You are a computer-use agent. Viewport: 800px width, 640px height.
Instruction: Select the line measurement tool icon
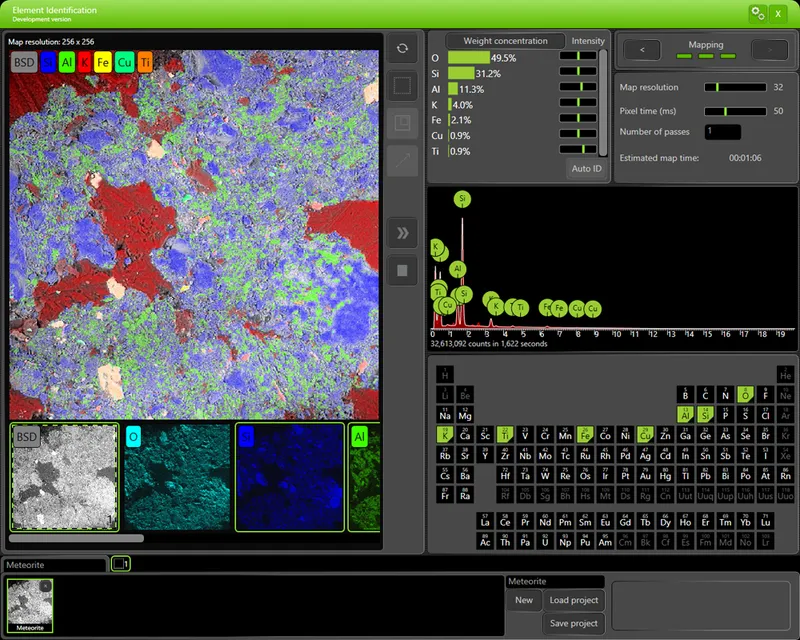[402, 160]
